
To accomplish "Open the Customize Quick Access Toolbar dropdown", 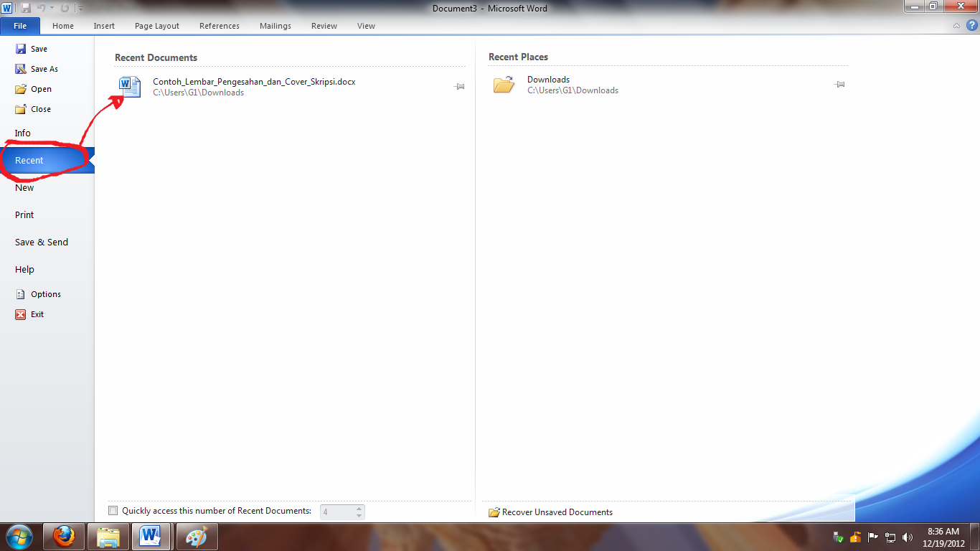I will tap(80, 9).
